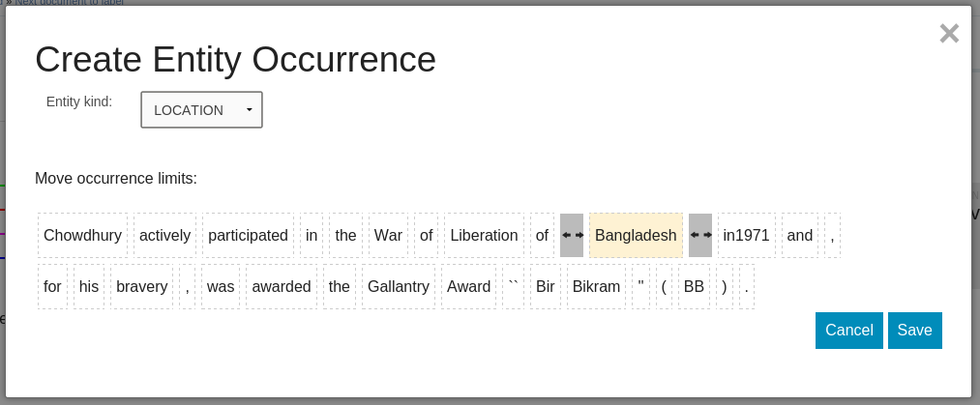This screenshot has height=405, width=980.
Task: Click the 'awarded' token
Action: pos(282,286)
